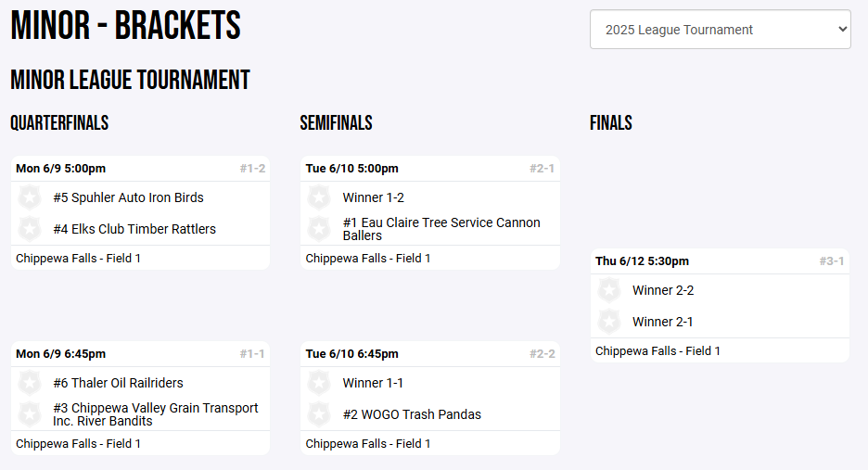Click placeholder logo beside Winner 2-2

tap(609, 290)
